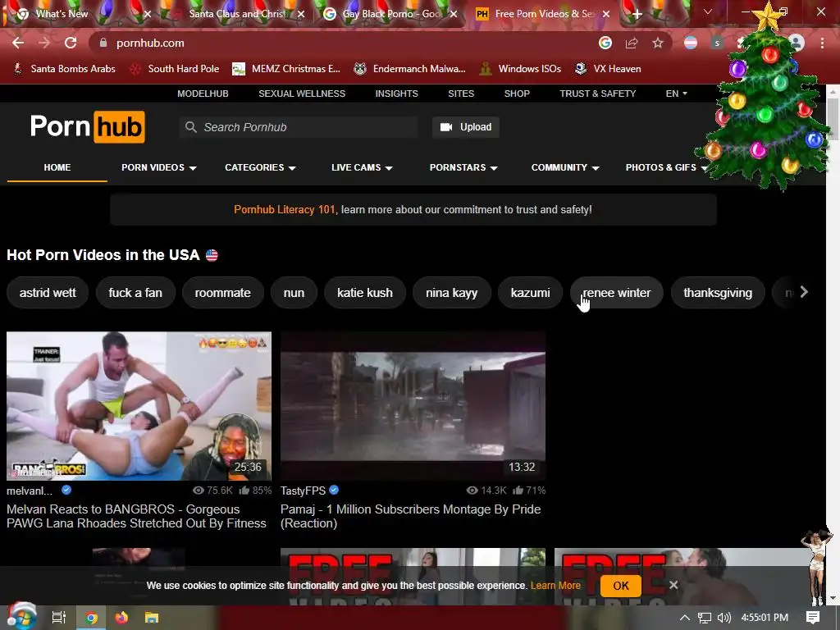Open SEXUAL WELLNESS in the top bar

pyautogui.click(x=302, y=94)
